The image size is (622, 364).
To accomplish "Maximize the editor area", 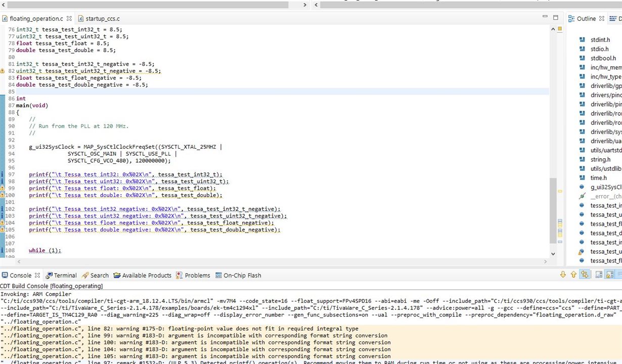I will coord(555,18).
